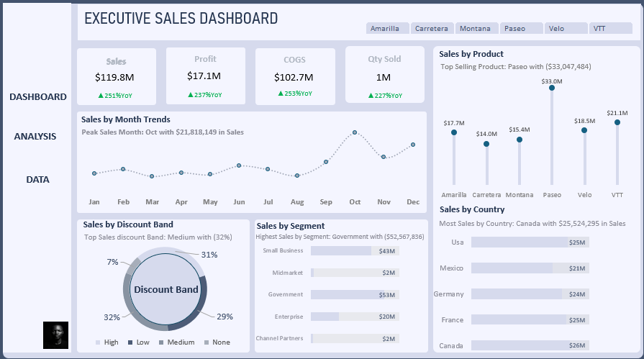Select the Dec data point on trend line
This screenshot has height=359, width=644.
point(413,145)
